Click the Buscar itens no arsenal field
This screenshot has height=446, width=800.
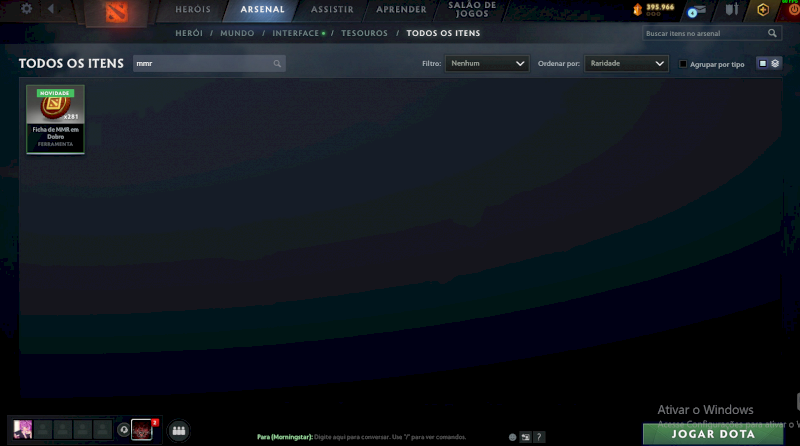(x=712, y=33)
